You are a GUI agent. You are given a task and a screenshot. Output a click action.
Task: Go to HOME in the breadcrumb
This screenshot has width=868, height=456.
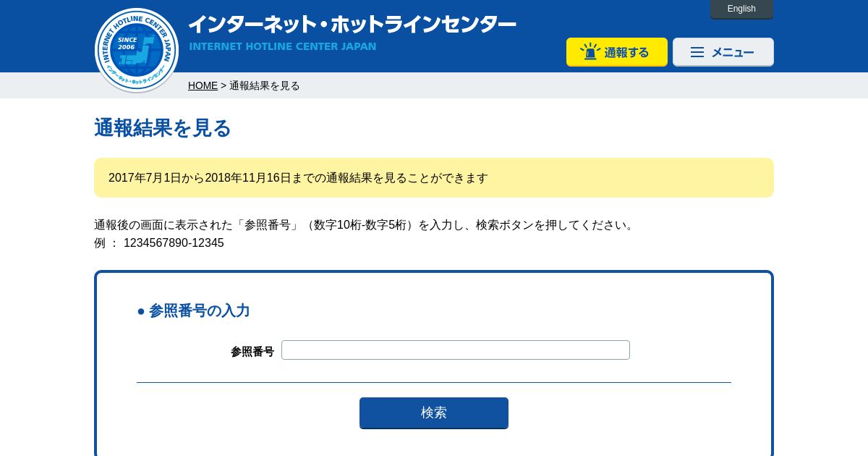[203, 85]
